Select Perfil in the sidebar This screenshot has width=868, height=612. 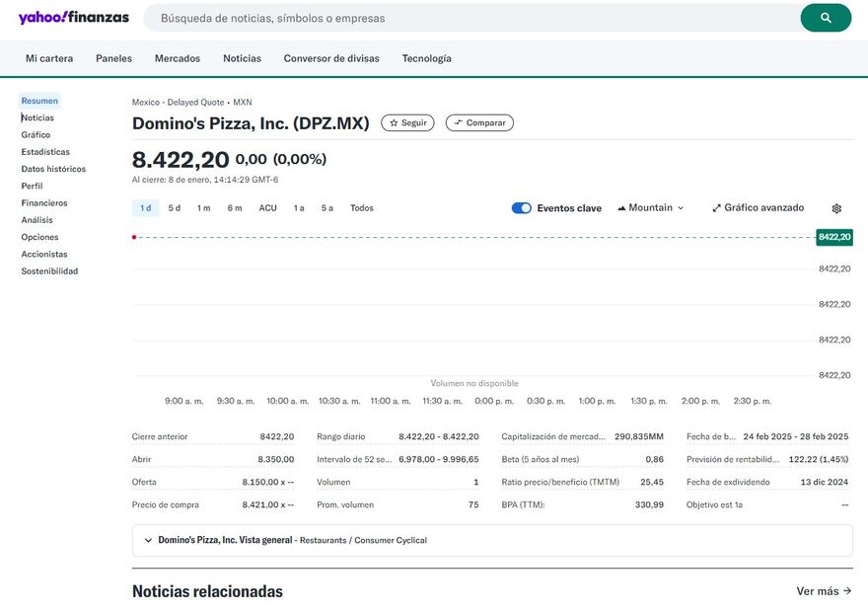[x=33, y=187]
